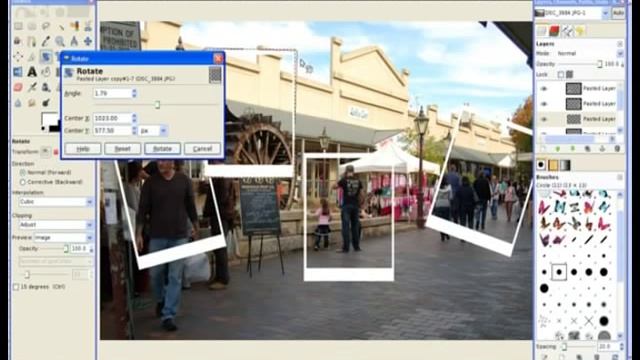Select the Measure compass tool
The width and height of the screenshot is (640, 360).
74,41
